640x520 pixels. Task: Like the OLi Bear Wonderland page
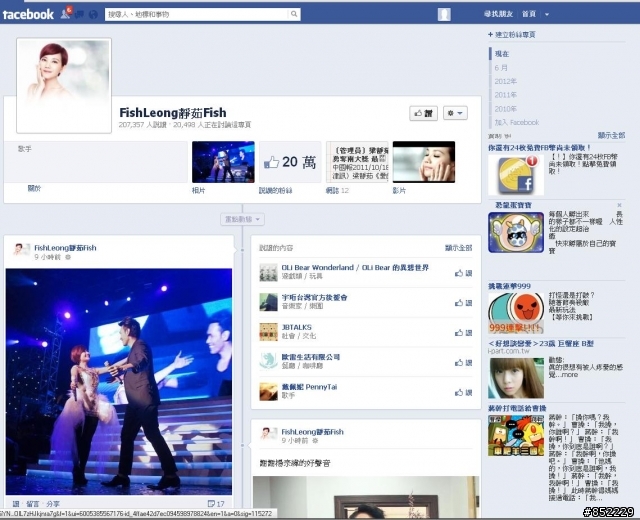pos(464,273)
